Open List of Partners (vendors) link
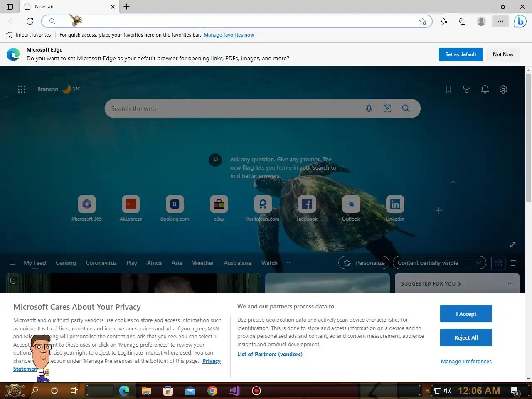The height and width of the screenshot is (399, 532). coord(270,354)
